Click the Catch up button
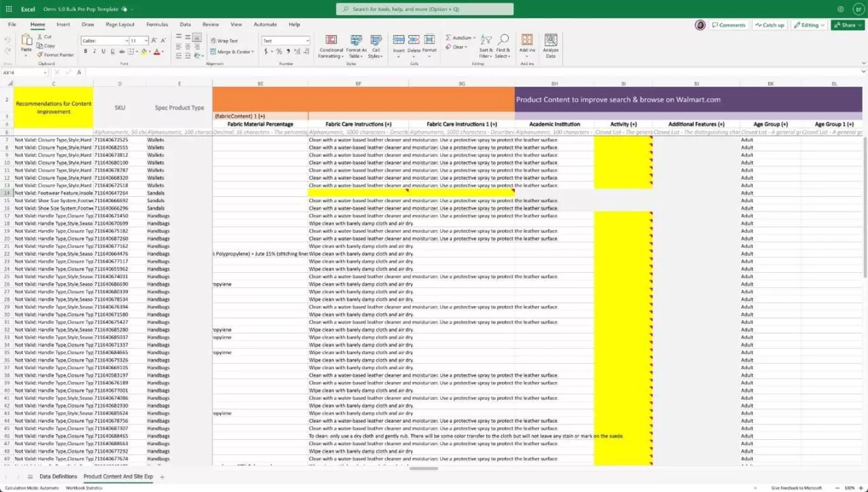 pos(770,25)
